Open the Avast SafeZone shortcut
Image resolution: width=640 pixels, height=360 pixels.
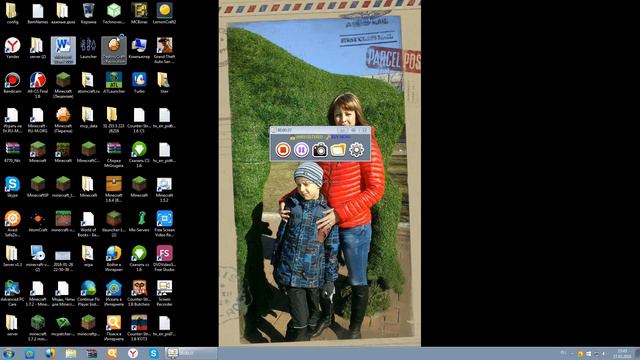(12, 223)
